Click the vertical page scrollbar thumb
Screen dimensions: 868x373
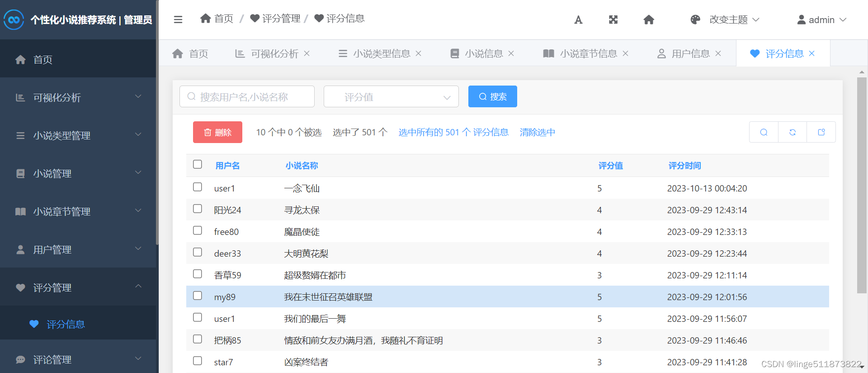(x=862, y=185)
